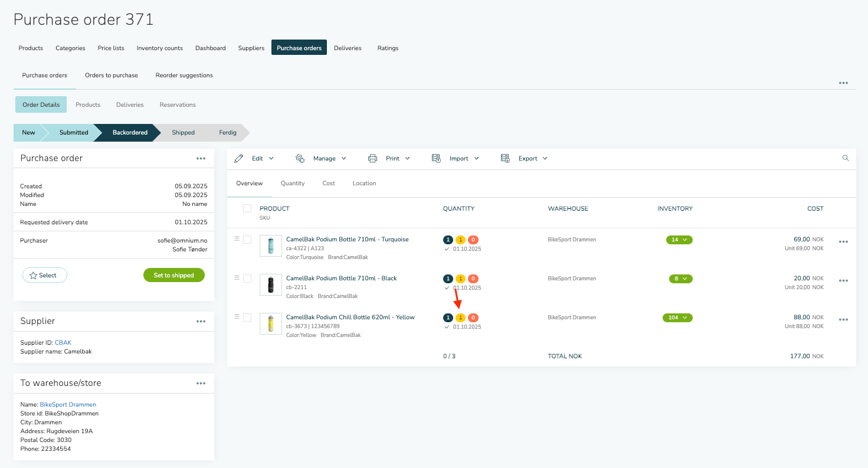Click the Set to shipped button
The width and height of the screenshot is (868, 468).
click(x=174, y=275)
